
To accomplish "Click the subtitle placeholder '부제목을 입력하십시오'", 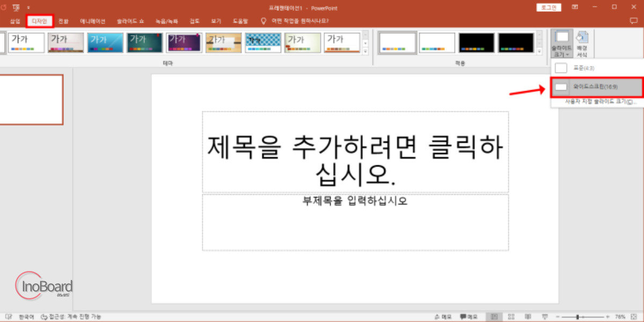I will (355, 222).
